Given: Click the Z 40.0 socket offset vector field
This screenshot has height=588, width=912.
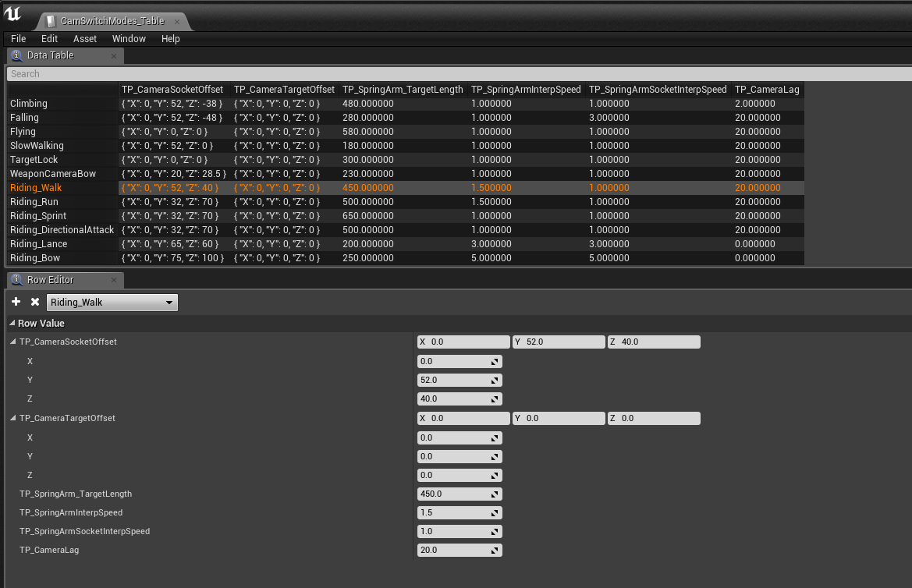Looking at the screenshot, I should (654, 342).
